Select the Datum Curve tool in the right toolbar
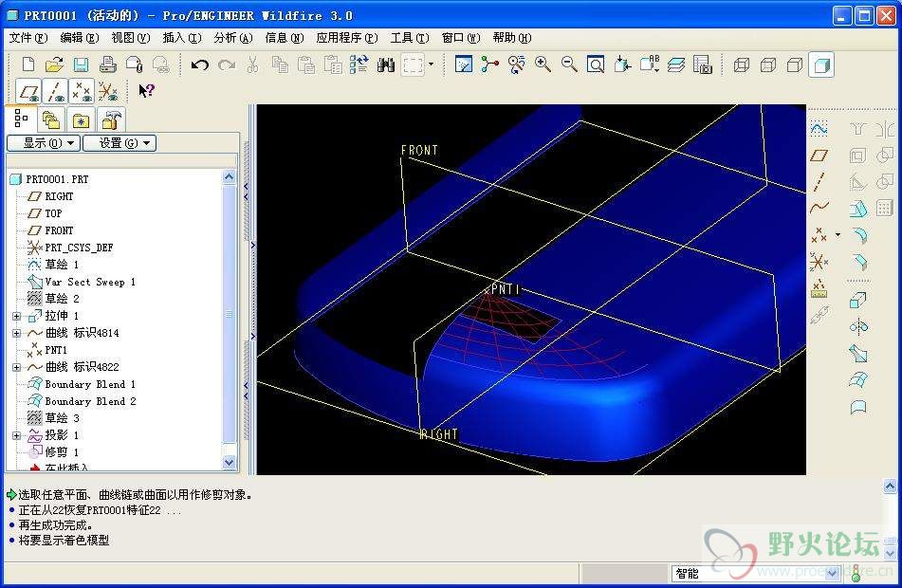 pos(819,208)
